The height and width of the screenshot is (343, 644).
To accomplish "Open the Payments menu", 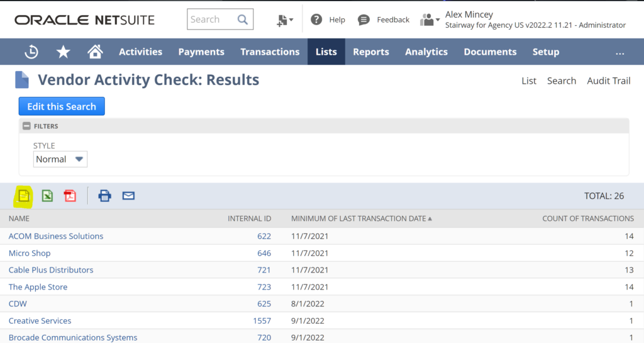I will [201, 52].
